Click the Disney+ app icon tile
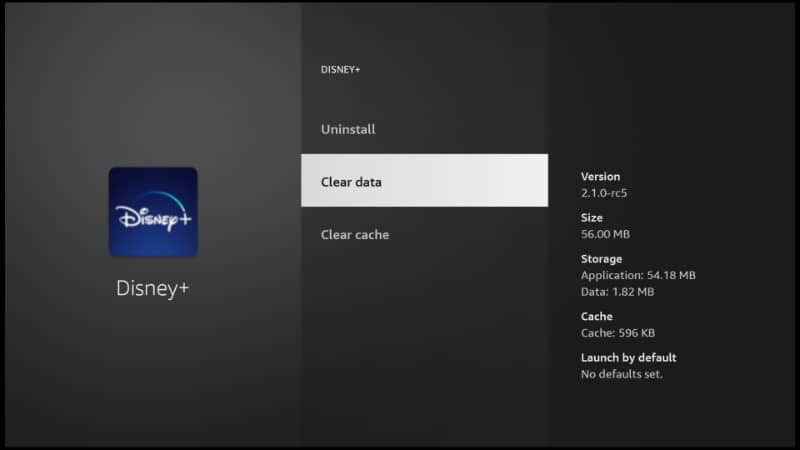 pos(153,211)
